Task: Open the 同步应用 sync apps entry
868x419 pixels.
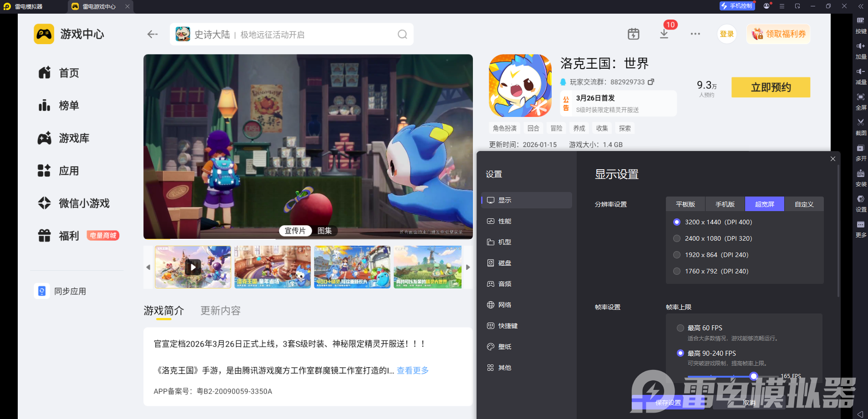Action: (x=60, y=291)
